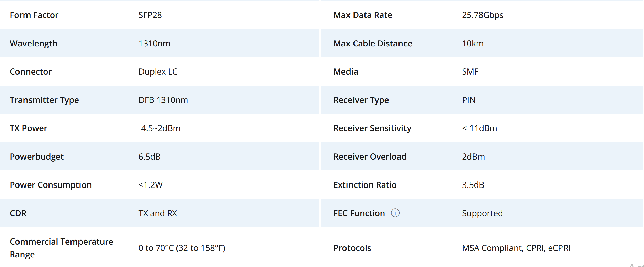Click the FEC Function info icon
This screenshot has width=644, height=267.
[395, 213]
